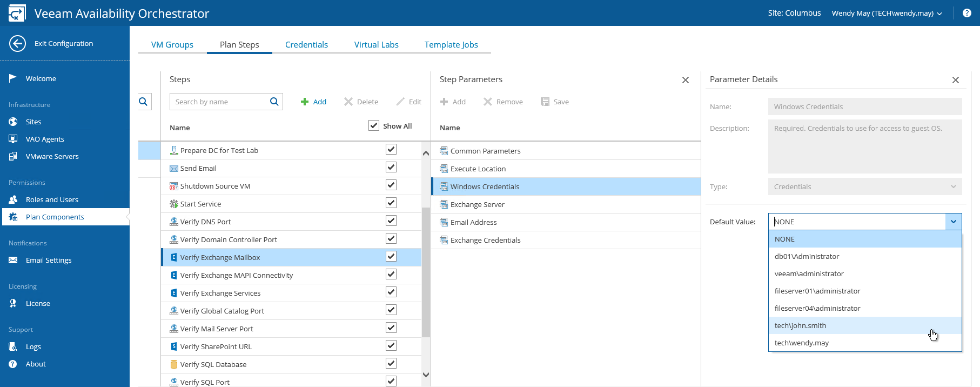Click the Logs icon in sidebar
Viewport: 980px width, 387px height.
click(x=13, y=346)
